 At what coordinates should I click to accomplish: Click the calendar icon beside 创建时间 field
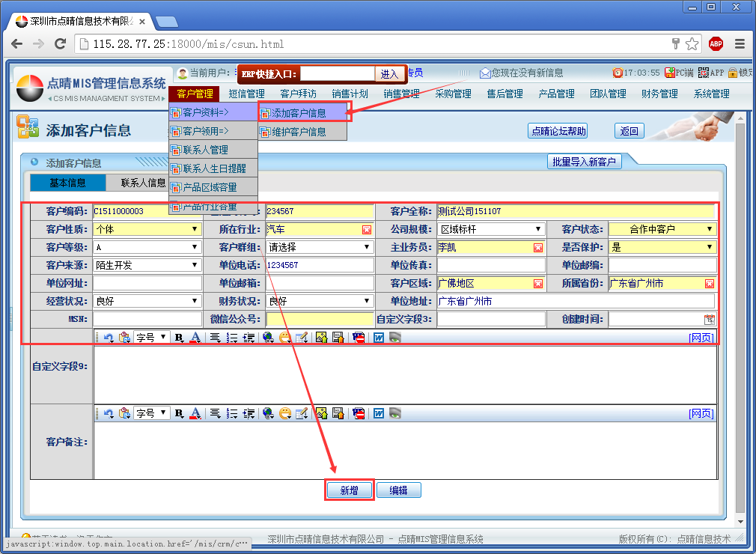click(x=709, y=320)
